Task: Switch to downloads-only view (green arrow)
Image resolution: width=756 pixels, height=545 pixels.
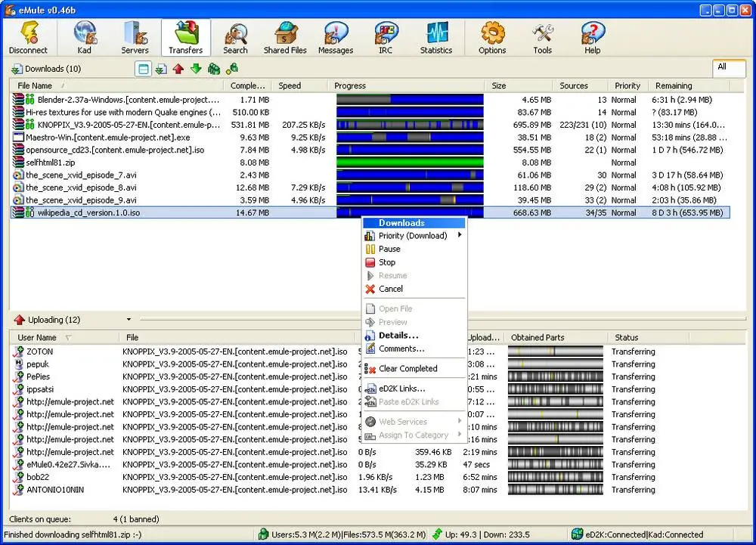Action: click(196, 69)
